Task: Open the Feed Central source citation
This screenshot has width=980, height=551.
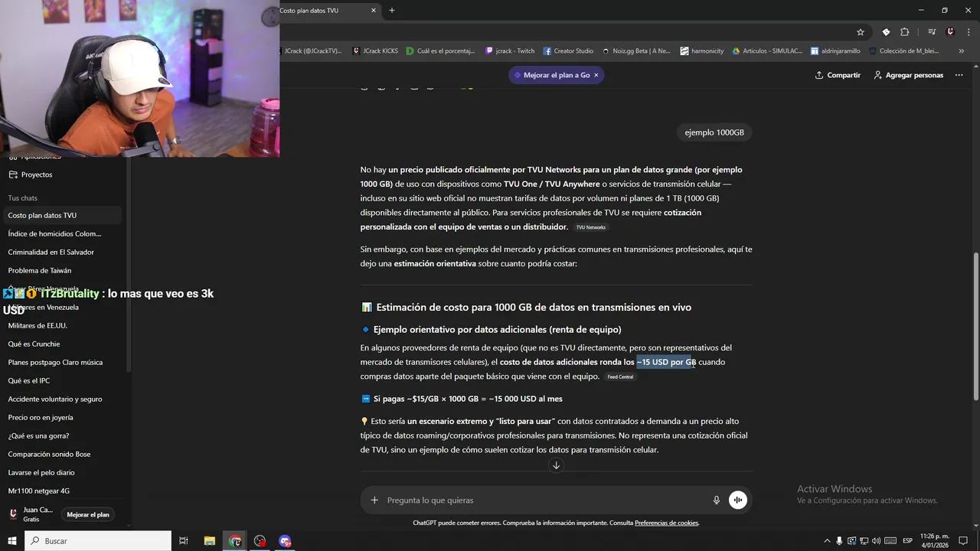Action: [621, 377]
